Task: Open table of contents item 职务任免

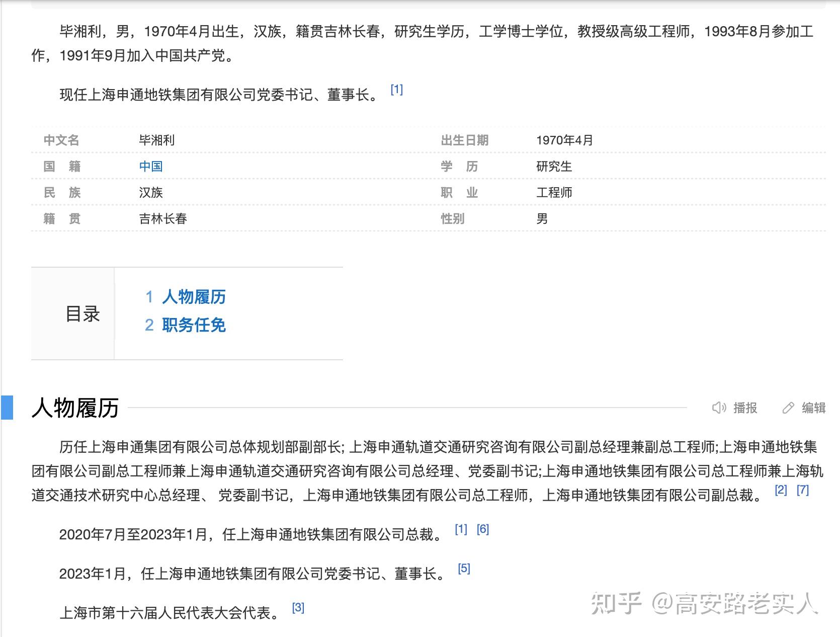Action: [194, 325]
